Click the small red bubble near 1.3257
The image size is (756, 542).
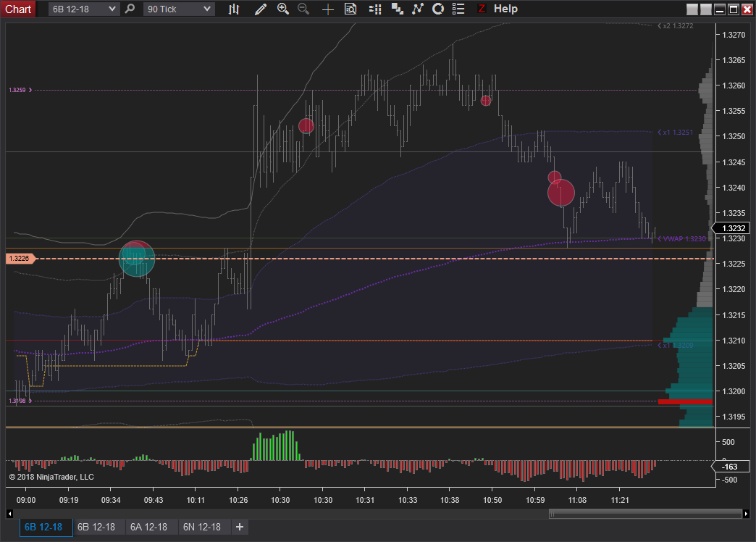pyautogui.click(x=486, y=101)
